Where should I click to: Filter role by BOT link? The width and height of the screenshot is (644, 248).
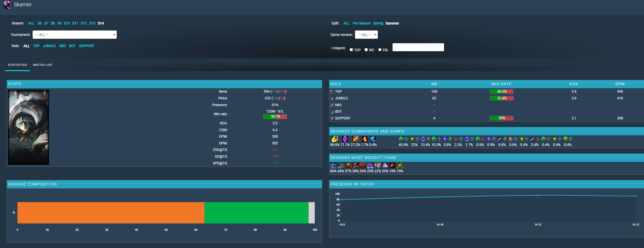(x=72, y=46)
